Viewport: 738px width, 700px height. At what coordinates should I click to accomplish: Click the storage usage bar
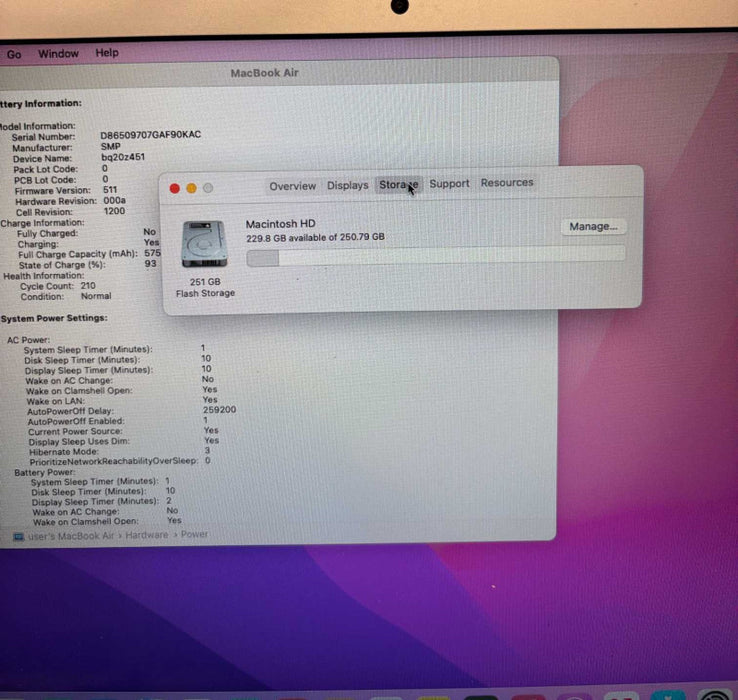(x=436, y=257)
